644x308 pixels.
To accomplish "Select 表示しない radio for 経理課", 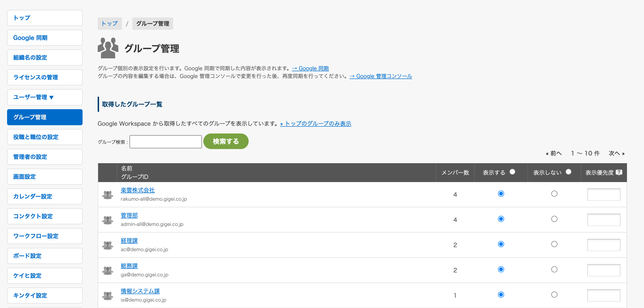I will 554,244.
